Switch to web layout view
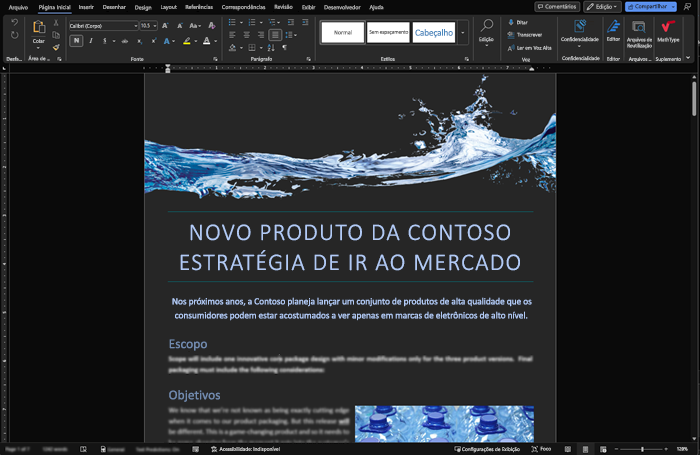Screen dimensions: 700x455 [x=603, y=449]
